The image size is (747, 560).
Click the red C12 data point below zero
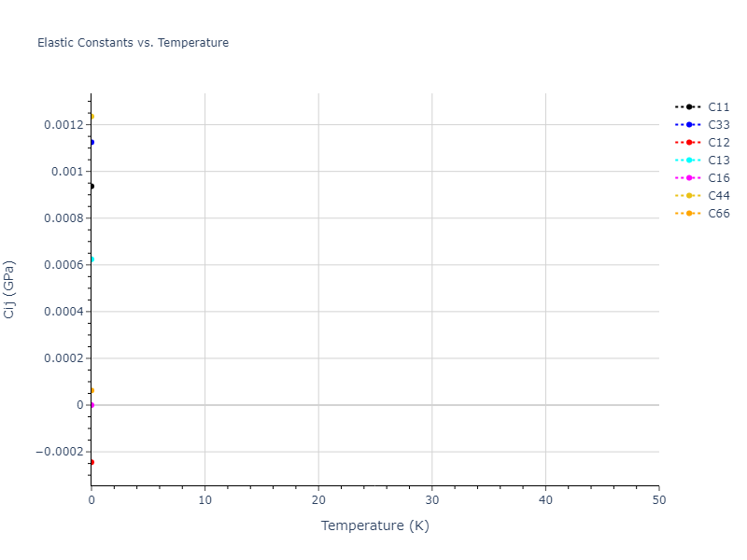coord(91,462)
